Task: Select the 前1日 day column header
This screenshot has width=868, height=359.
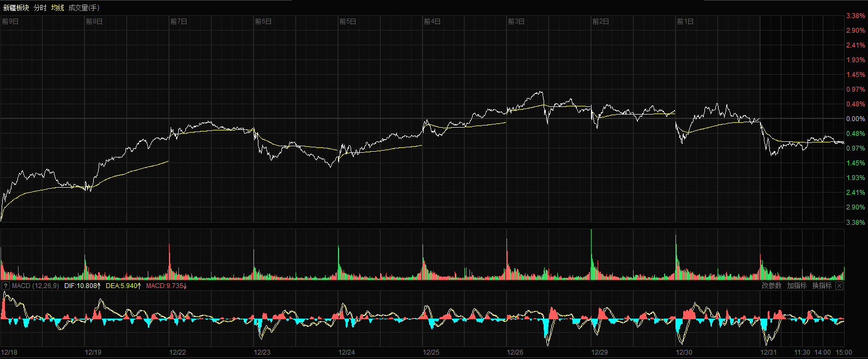Action: coord(685,22)
